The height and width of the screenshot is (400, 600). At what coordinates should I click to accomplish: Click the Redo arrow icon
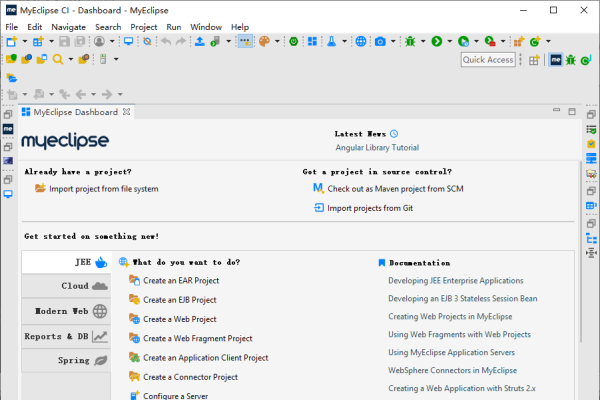click(x=181, y=41)
